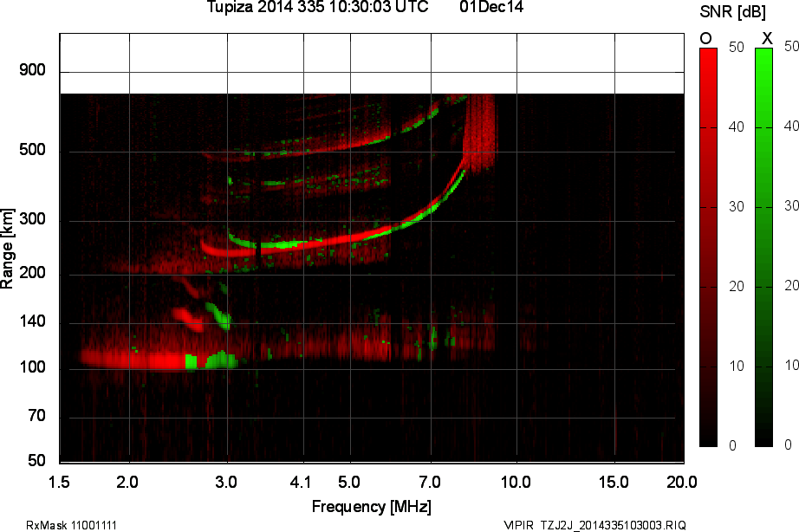The height and width of the screenshot is (532, 799).
Task: Click the 'RxMask 11001111' footer text
Action: click(x=71, y=525)
